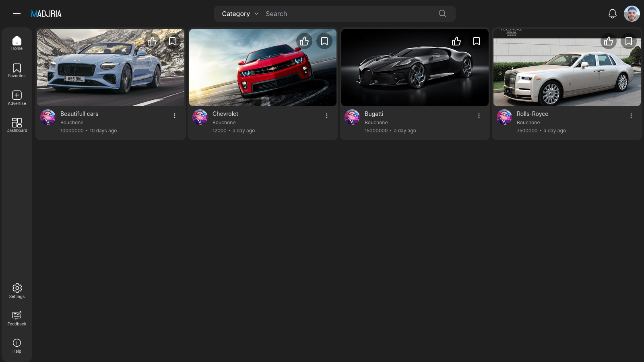Click the search magnifier icon
The image size is (644, 362).
coord(442,14)
